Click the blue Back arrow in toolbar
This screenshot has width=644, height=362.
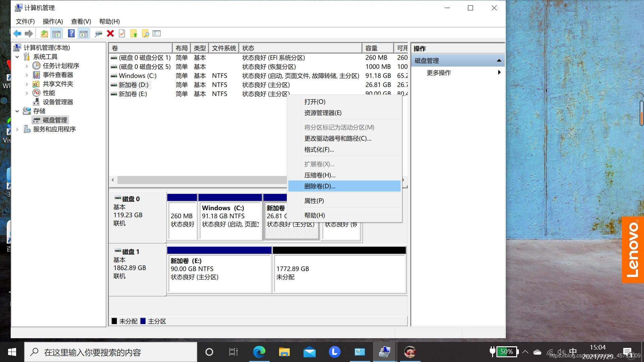click(17, 34)
